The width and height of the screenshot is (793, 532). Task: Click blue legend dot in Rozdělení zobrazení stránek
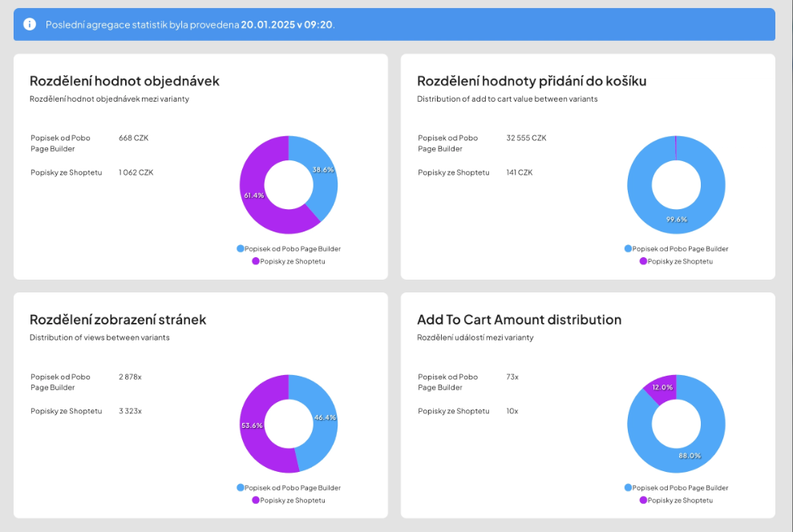pyautogui.click(x=241, y=487)
